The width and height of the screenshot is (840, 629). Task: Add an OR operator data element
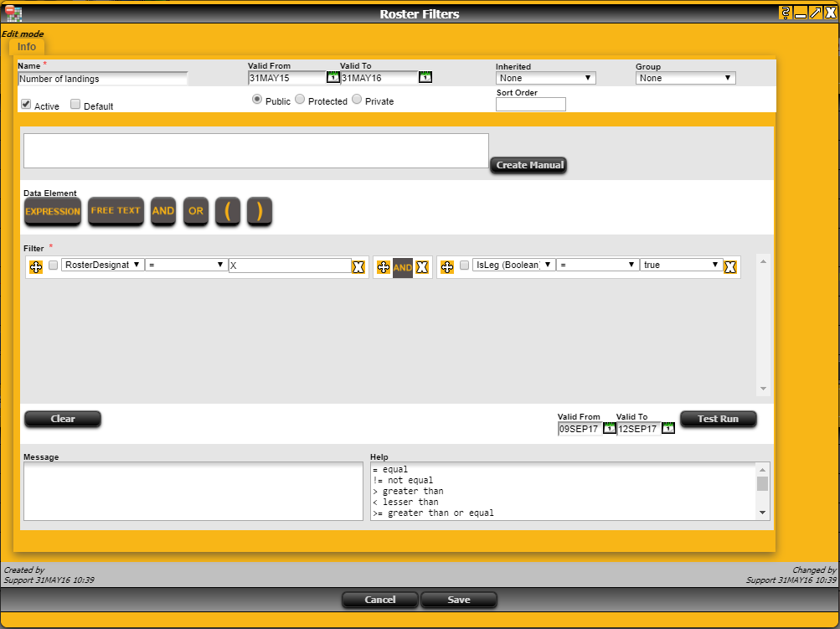[195, 211]
